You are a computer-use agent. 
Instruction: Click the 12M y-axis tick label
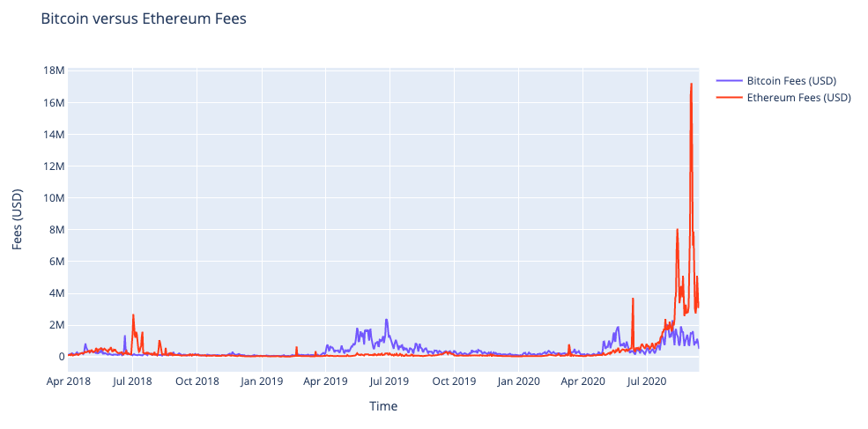click(x=53, y=166)
